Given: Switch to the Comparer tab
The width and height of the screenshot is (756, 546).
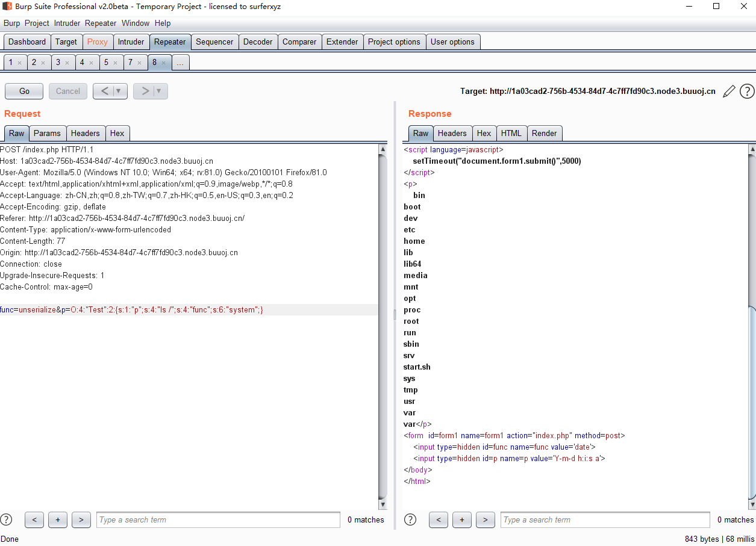Looking at the screenshot, I should pos(299,42).
